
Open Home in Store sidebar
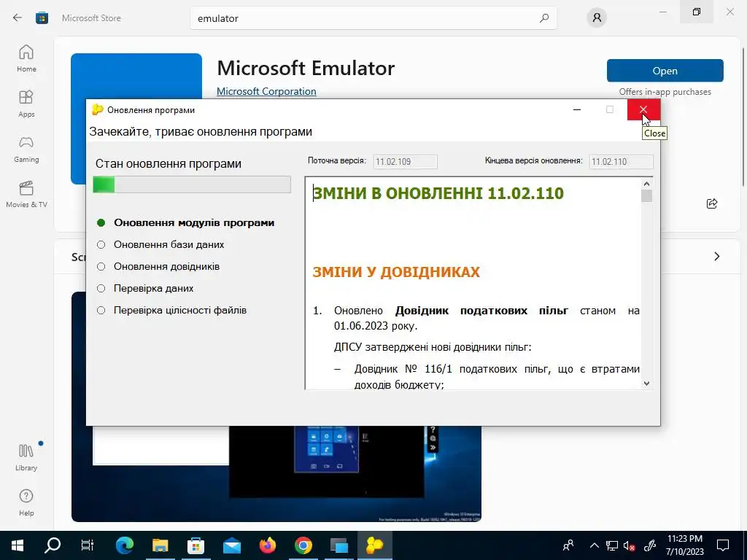[26, 58]
